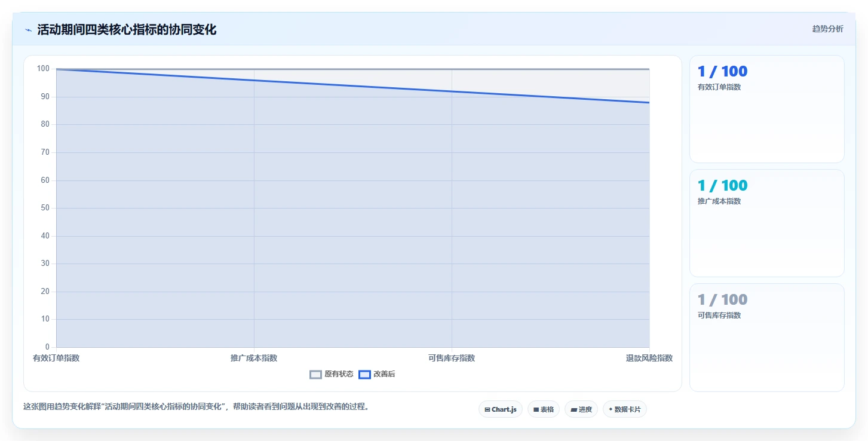The width and height of the screenshot is (868, 441).
Task: Click the description text below the chart
Action: coord(197,407)
